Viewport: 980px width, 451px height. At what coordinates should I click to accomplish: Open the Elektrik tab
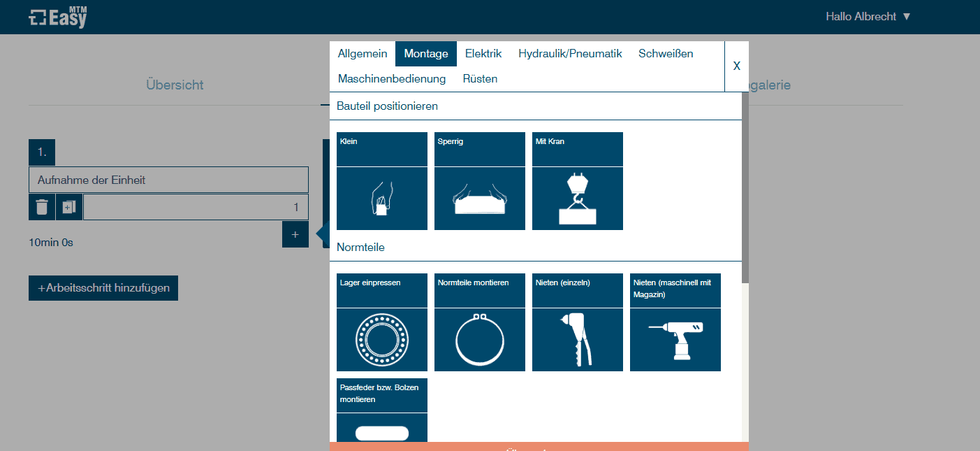click(483, 54)
